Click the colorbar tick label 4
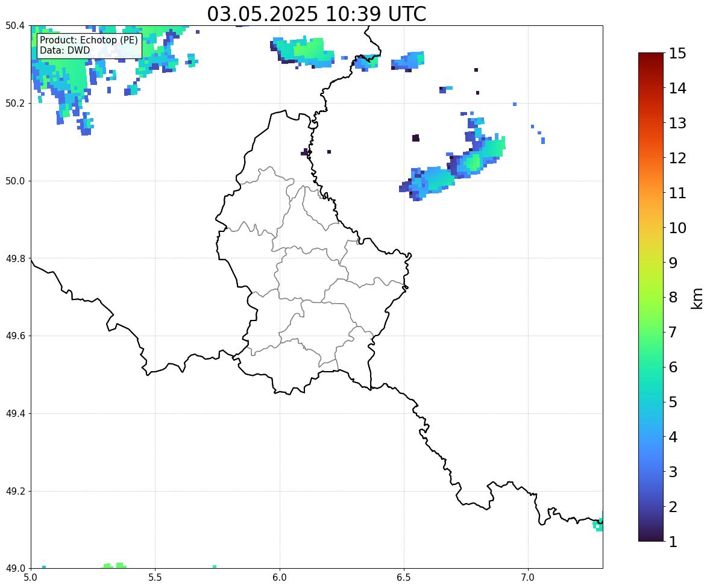This screenshot has height=588, width=710. point(673,437)
